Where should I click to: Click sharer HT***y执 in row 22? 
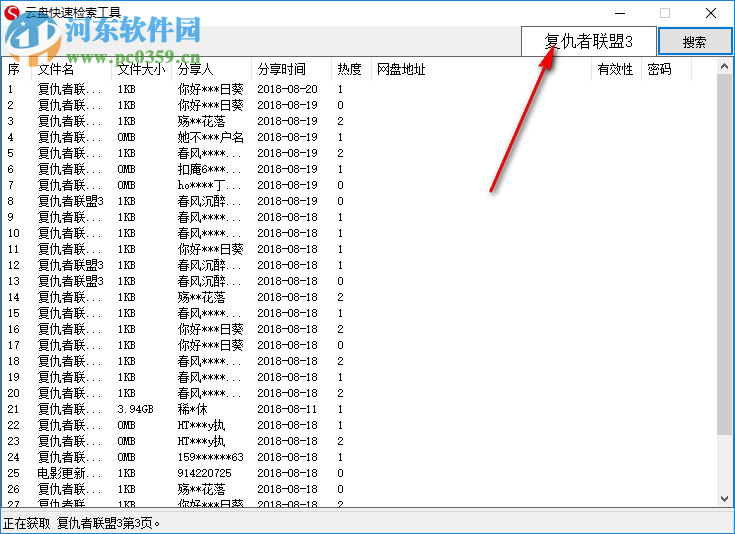(x=201, y=425)
